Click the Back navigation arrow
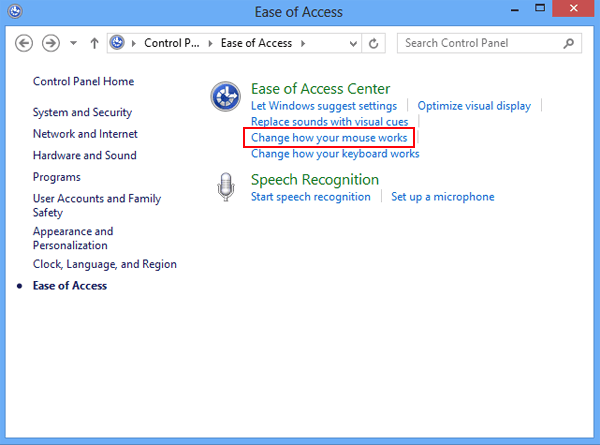This screenshot has width=600, height=445. point(24,43)
